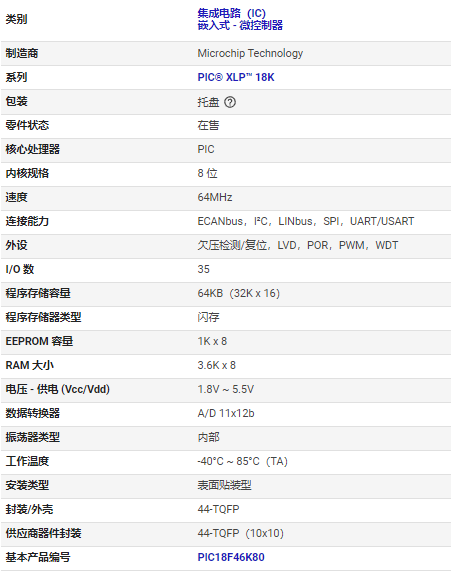The height and width of the screenshot is (573, 451).
Task: Open the PIC18F46K80 base product number link
Action: point(231,557)
